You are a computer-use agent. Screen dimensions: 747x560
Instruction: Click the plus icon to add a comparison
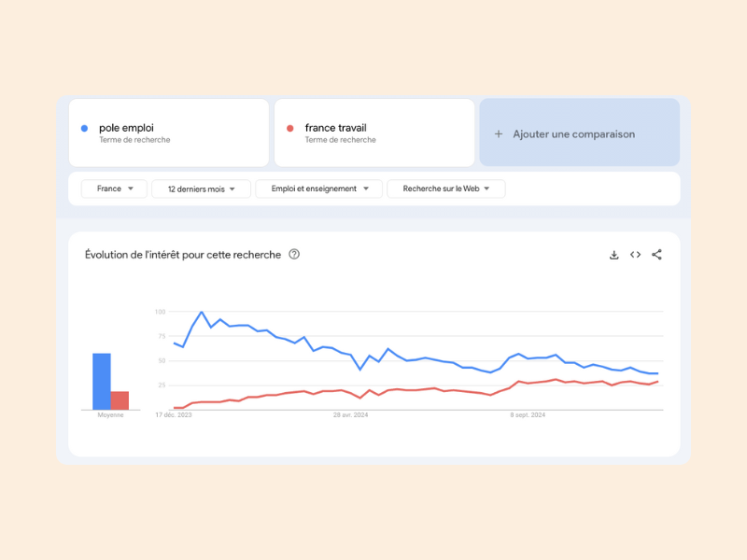[499, 133]
